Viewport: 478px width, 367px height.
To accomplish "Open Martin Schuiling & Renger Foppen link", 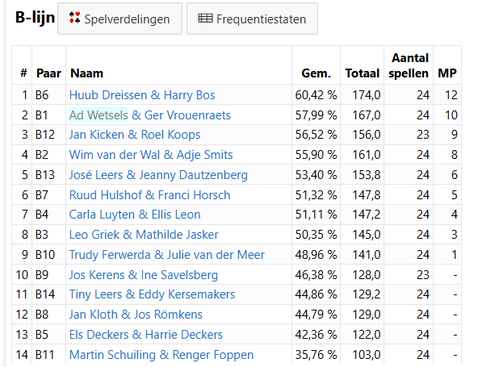I will click(x=161, y=355).
